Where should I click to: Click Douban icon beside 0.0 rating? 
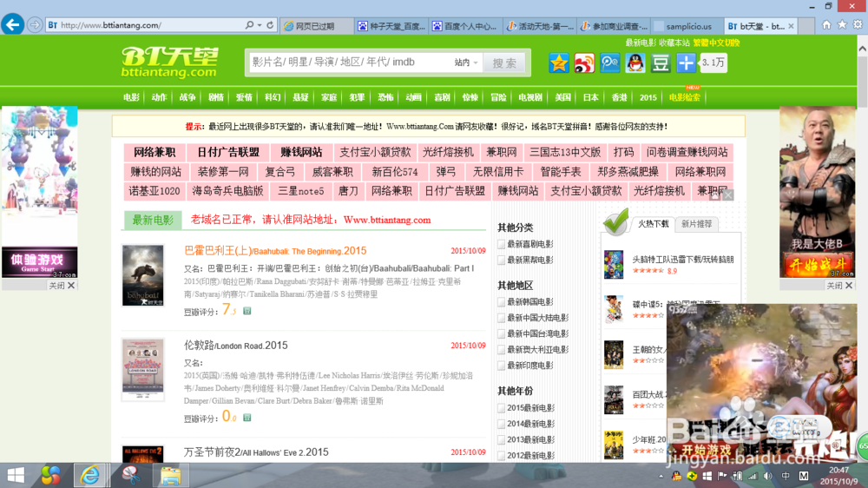[x=247, y=417]
